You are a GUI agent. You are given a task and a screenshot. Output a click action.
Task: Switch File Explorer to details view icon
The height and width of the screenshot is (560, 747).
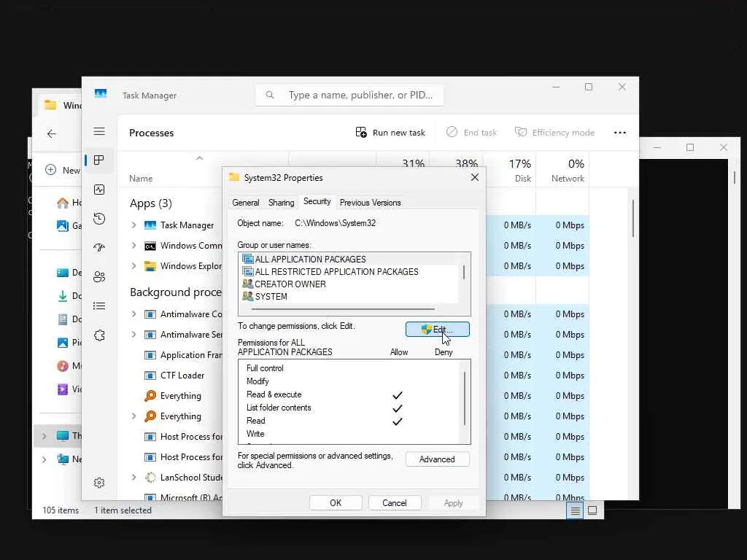click(575, 510)
